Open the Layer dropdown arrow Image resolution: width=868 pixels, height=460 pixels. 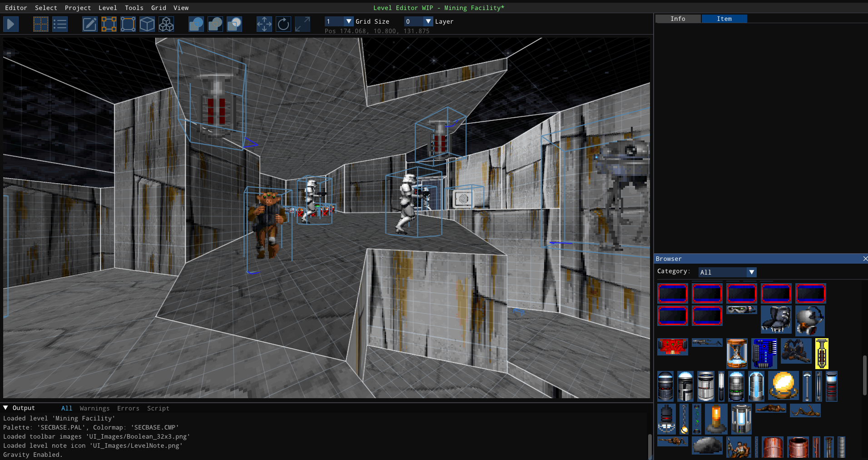pos(428,21)
